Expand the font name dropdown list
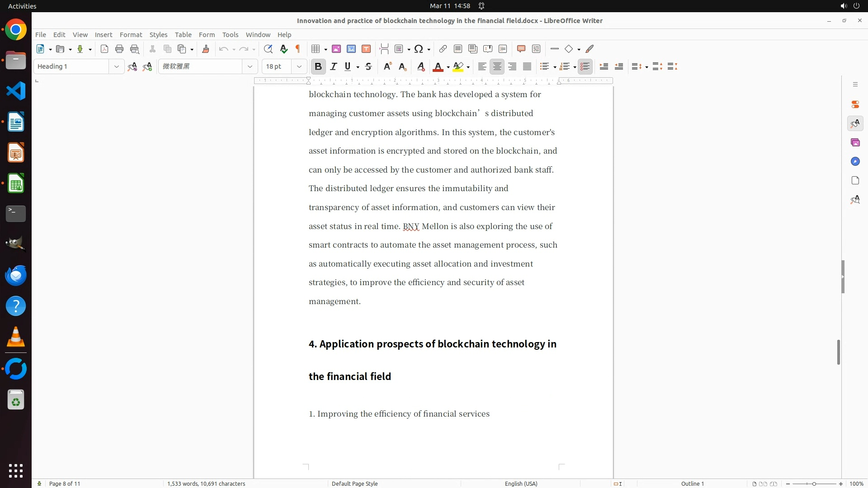The image size is (868, 488). pos(250,66)
